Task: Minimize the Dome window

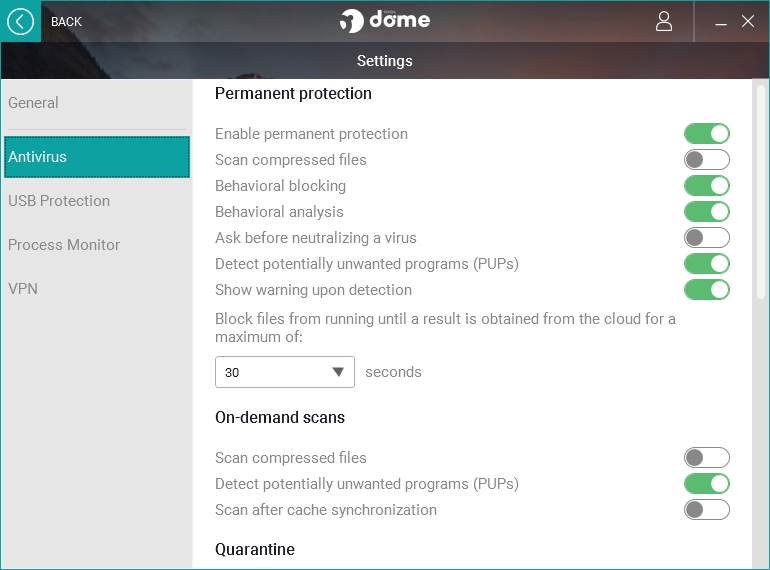Action: (x=722, y=22)
